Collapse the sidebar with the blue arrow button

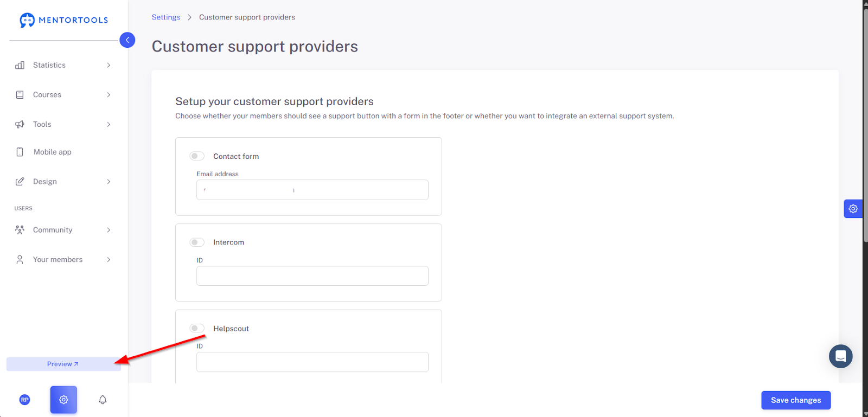coord(127,40)
